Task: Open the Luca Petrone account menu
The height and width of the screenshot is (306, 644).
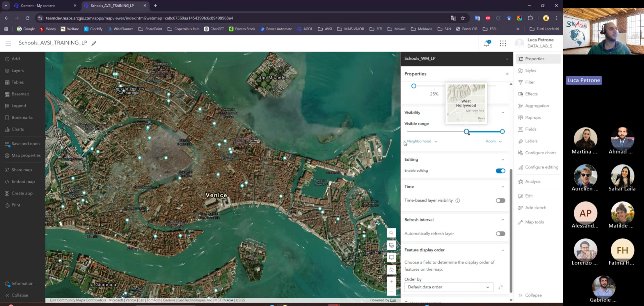Action: 534,43
